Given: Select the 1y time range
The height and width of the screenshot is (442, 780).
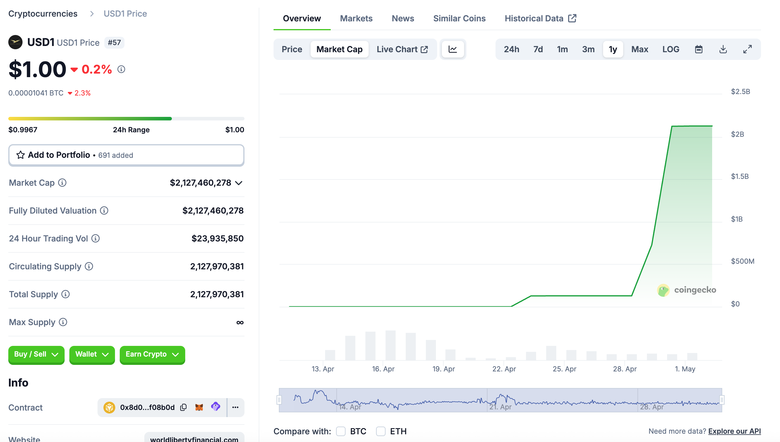Looking at the screenshot, I should pyautogui.click(x=613, y=49).
